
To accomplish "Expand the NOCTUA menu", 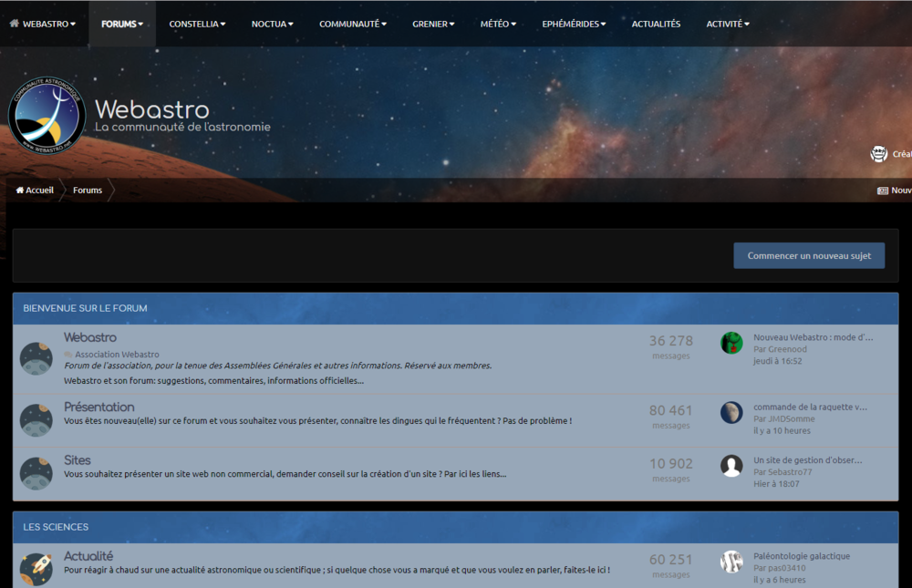I will pos(272,24).
